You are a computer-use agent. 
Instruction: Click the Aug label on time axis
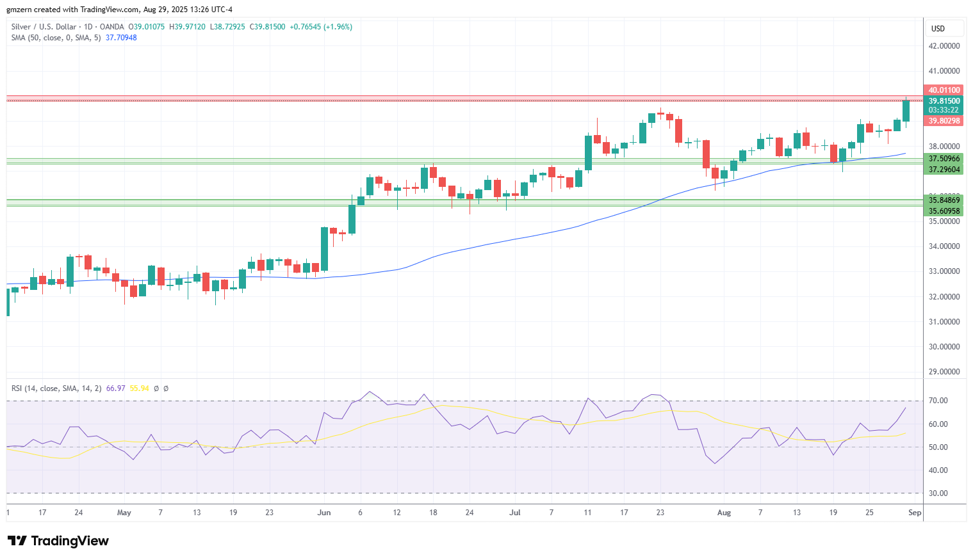pyautogui.click(x=724, y=513)
